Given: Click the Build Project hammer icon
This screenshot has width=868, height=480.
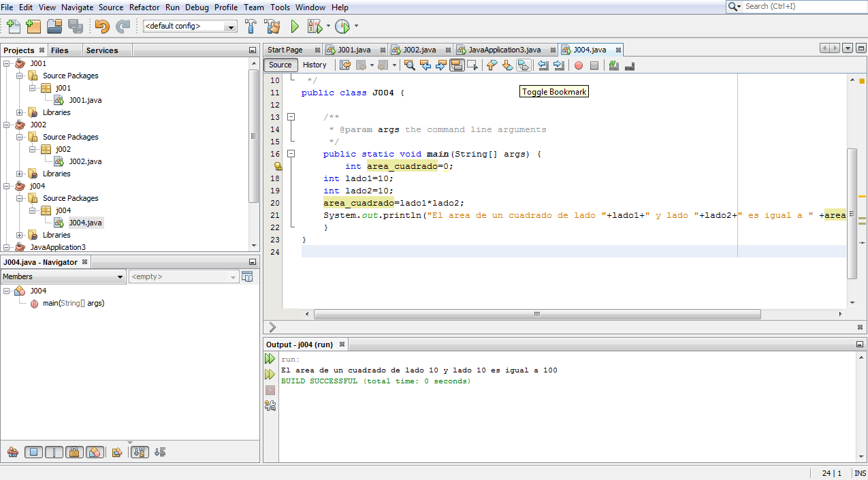Looking at the screenshot, I should [x=251, y=27].
